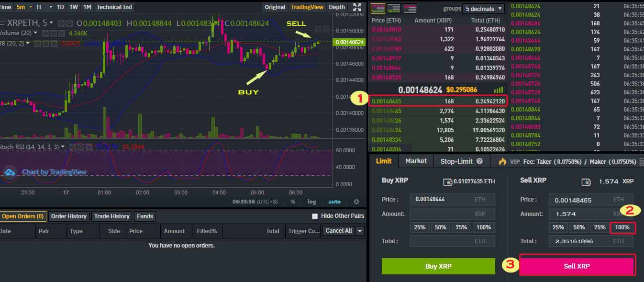Open the Open Orders (0) tab

tap(23, 216)
